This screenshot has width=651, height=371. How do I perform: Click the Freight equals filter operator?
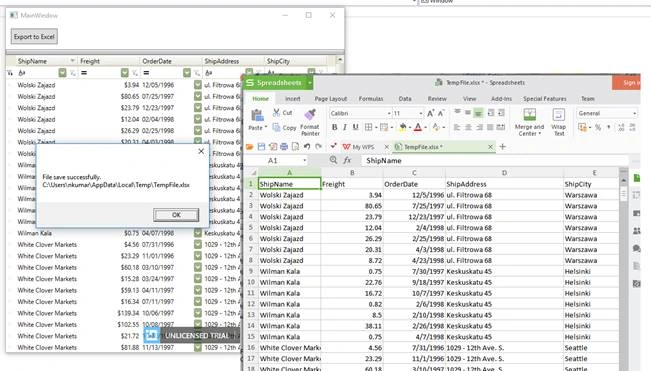point(84,73)
